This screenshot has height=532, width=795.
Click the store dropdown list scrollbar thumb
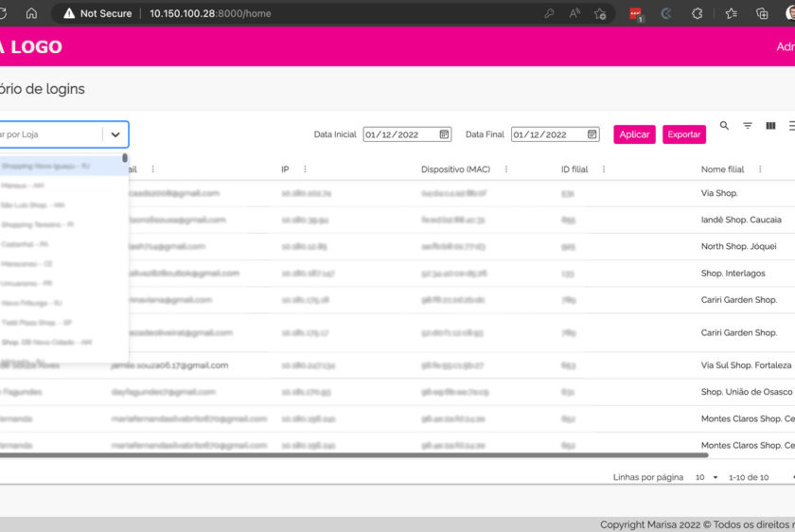click(x=125, y=158)
